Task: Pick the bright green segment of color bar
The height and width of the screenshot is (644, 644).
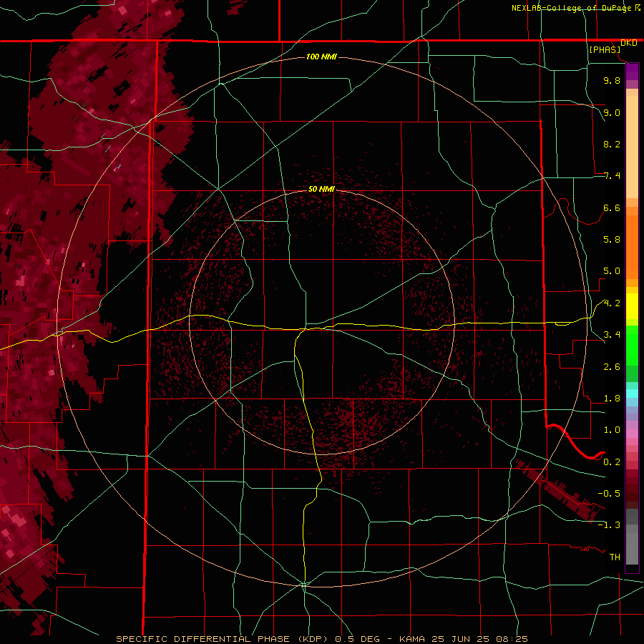Action: coord(632,345)
